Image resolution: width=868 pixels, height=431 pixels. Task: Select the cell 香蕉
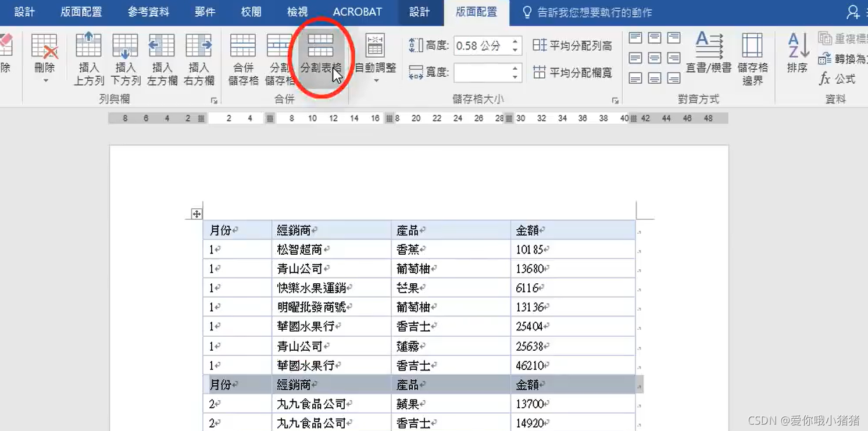451,250
